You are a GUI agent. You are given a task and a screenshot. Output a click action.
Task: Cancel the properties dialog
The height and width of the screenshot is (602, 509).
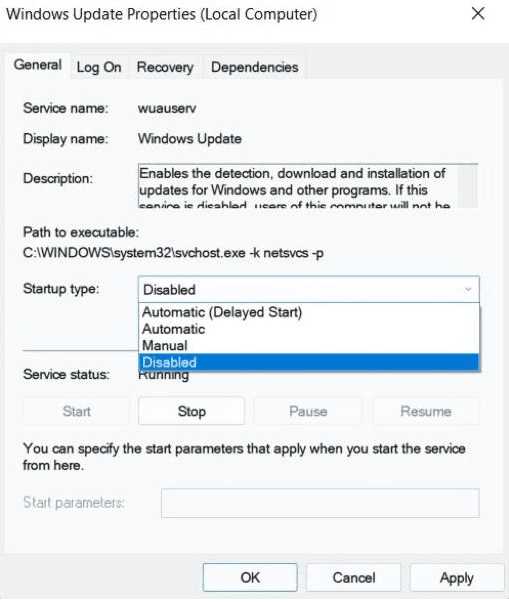[x=354, y=577]
